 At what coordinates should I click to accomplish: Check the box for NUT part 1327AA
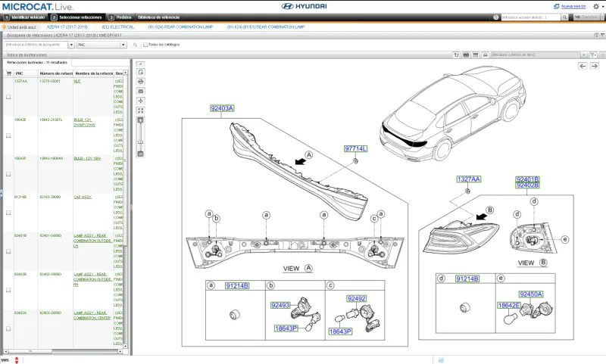tap(8, 97)
